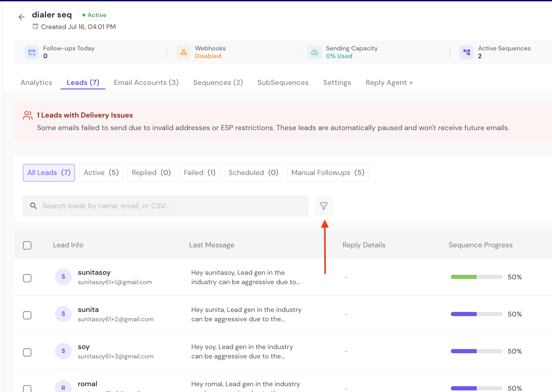
Task: Click soy's purple progress bar
Action: 476,351
